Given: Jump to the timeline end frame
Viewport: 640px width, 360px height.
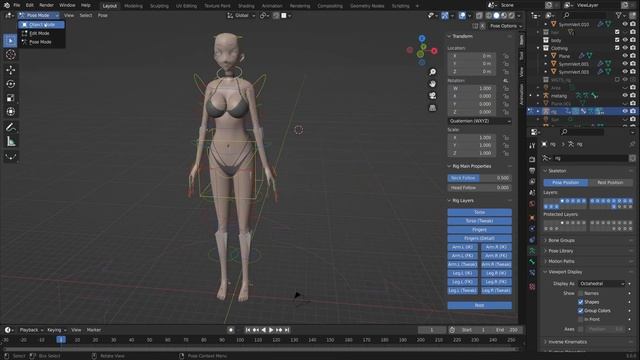Looking at the screenshot, I should pyautogui.click(x=287, y=330).
